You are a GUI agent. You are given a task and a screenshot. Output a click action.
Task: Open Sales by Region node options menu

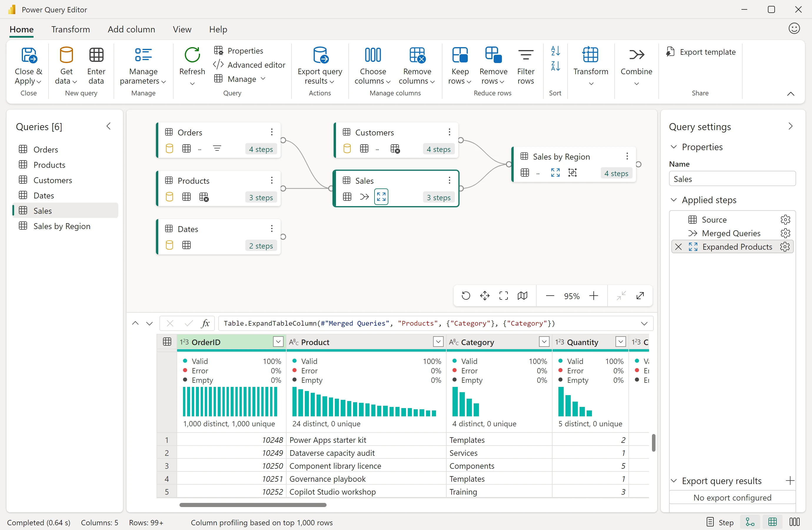[627, 156]
